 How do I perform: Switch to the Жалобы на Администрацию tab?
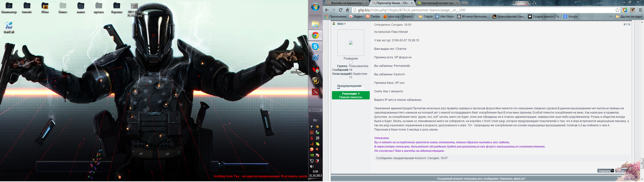coord(346,3)
